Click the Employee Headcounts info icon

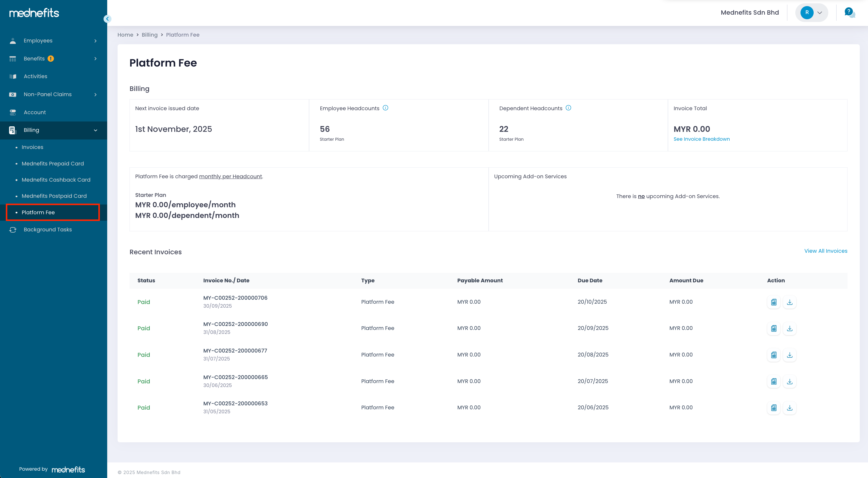(385, 108)
